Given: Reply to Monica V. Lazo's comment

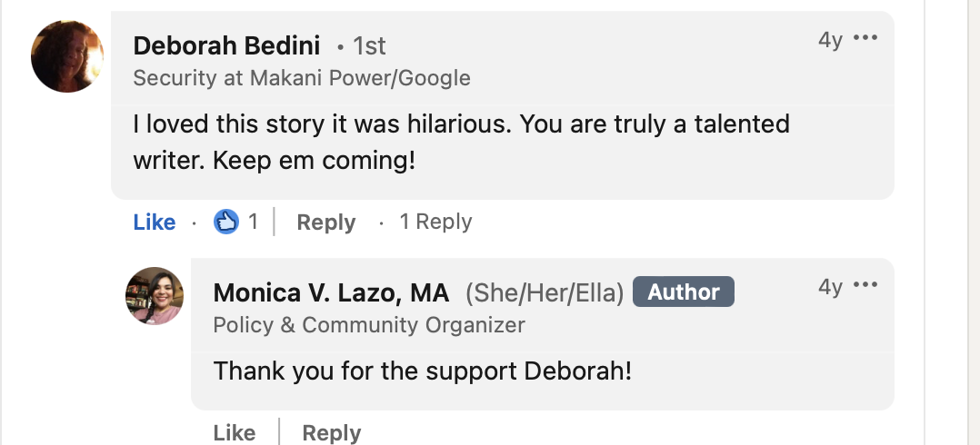Looking at the screenshot, I should [x=331, y=433].
